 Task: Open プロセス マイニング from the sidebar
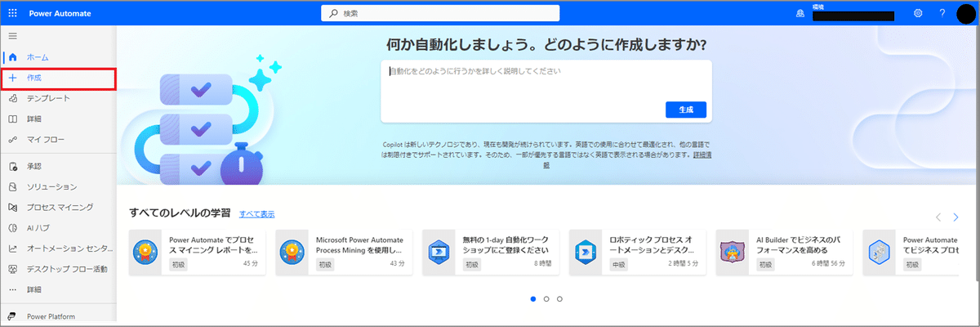coord(60,208)
